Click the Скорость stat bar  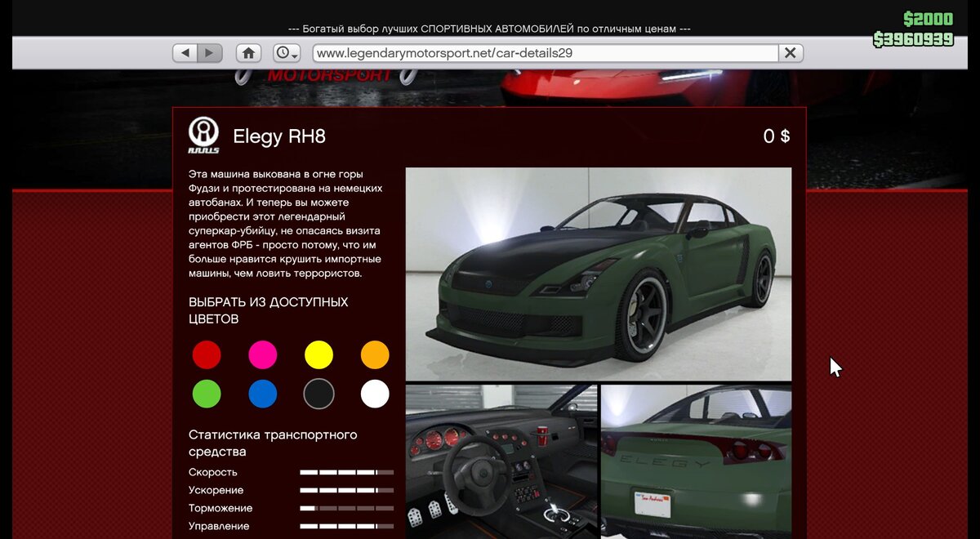(x=346, y=472)
